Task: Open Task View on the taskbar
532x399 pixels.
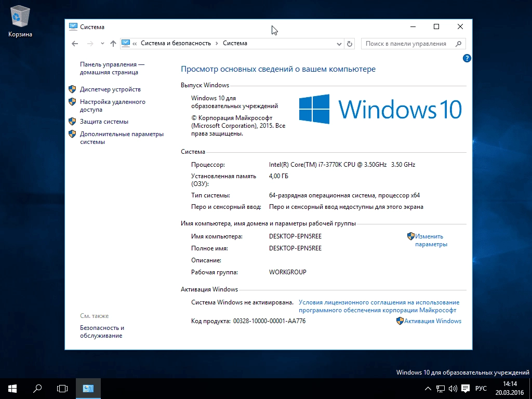Action: [62, 389]
